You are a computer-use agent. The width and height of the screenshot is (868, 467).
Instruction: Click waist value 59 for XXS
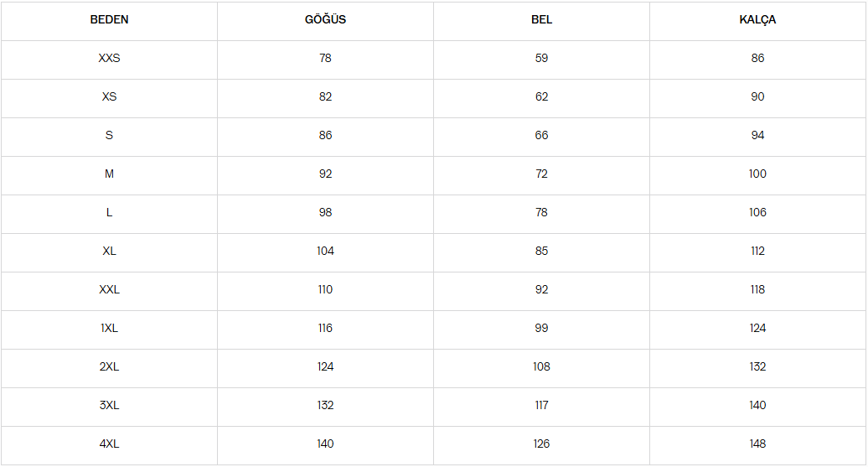coord(541,58)
